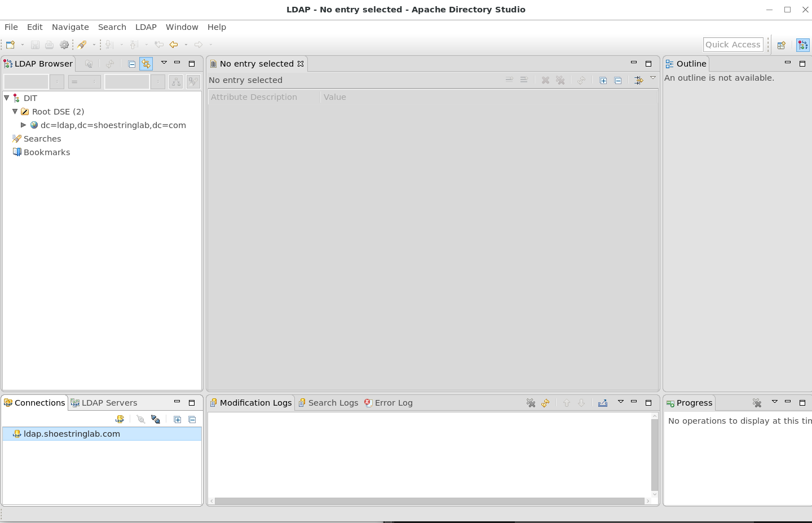Image resolution: width=812 pixels, height=523 pixels.
Task: Open the LDAP Browser view menu triangle
Action: [x=164, y=63]
